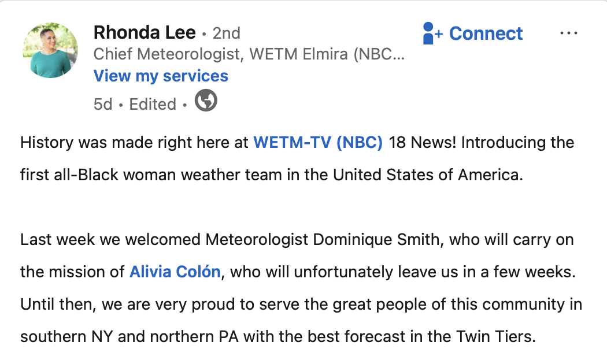Image resolution: width=607 pixels, height=364 pixels.
Task: Open the View my services link
Action: coord(161,76)
